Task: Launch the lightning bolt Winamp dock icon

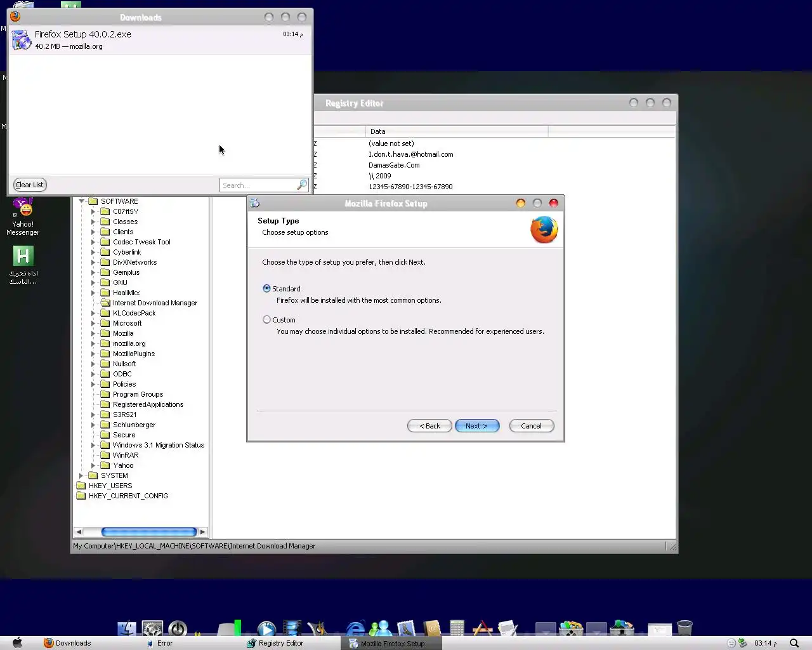Action: (x=317, y=628)
